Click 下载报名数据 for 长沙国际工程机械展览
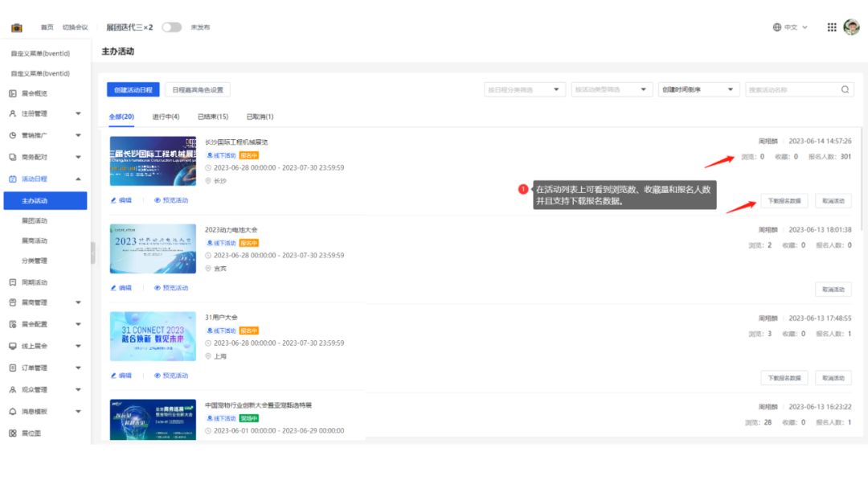868x489 pixels. (784, 201)
